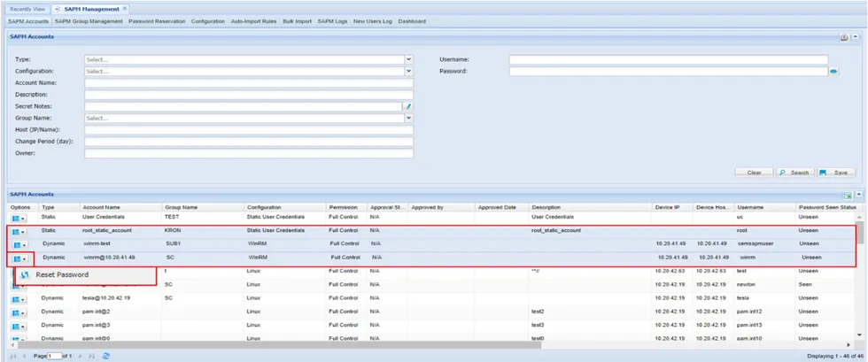Focus the Password input field
Image resolution: width=868 pixels, height=362 pixels.
point(669,72)
